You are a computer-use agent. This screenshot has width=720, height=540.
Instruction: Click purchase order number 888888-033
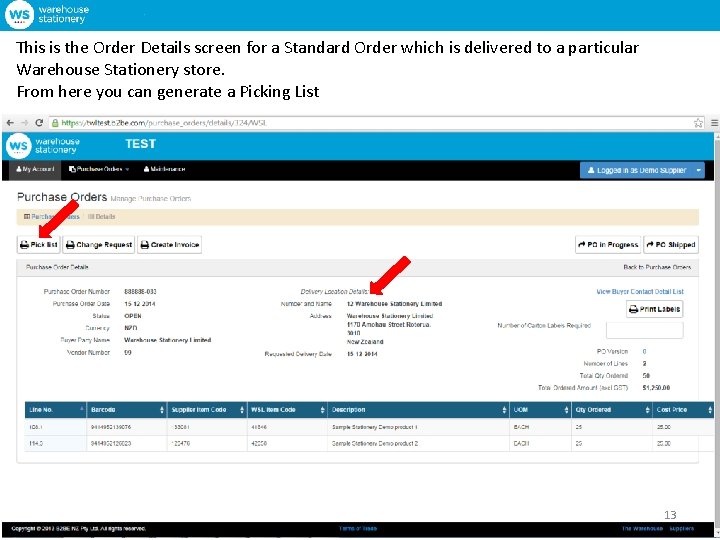click(x=141, y=292)
